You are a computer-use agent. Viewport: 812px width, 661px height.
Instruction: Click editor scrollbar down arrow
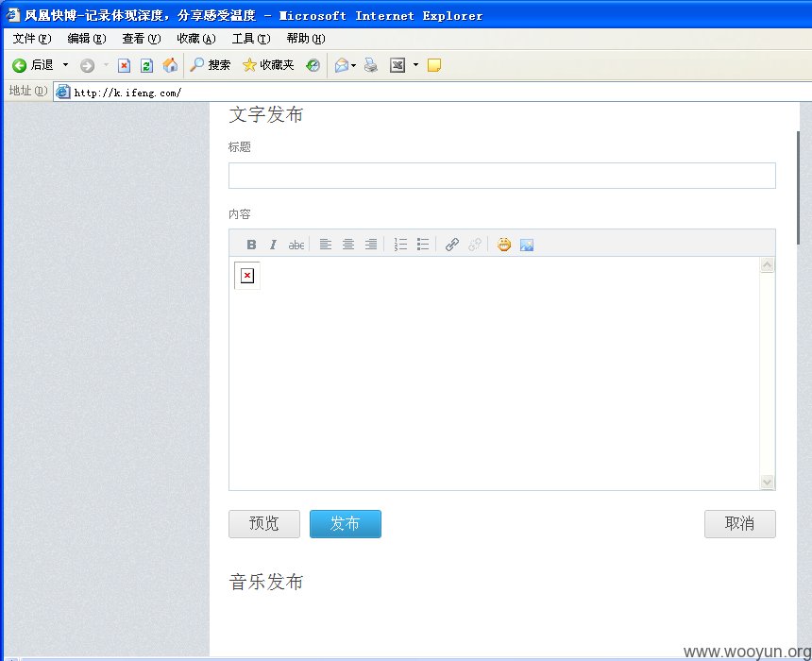click(767, 482)
